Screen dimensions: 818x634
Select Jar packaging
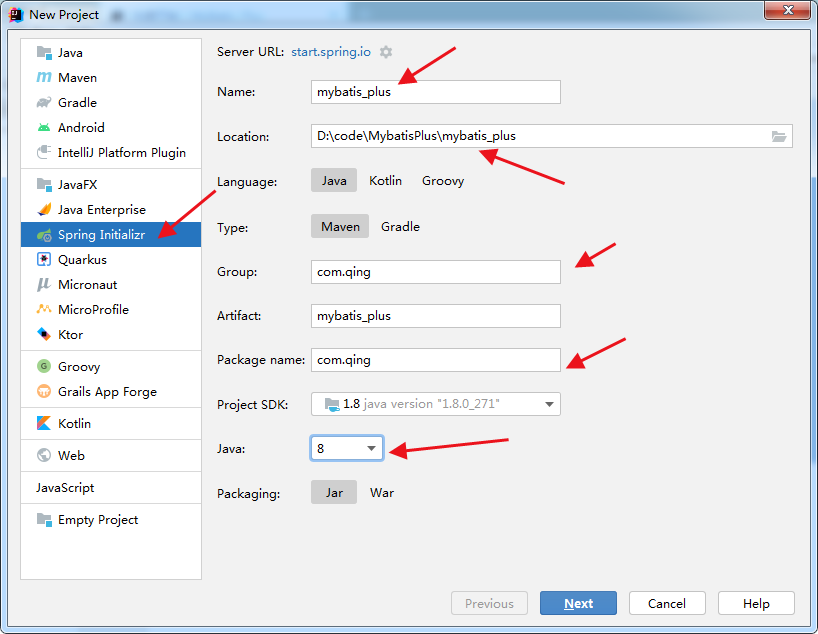tap(334, 493)
